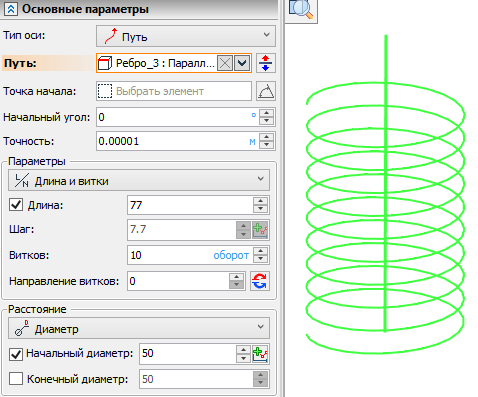Click the red-blue reverse path direction icon
This screenshot has width=478, height=397.
[x=266, y=63]
